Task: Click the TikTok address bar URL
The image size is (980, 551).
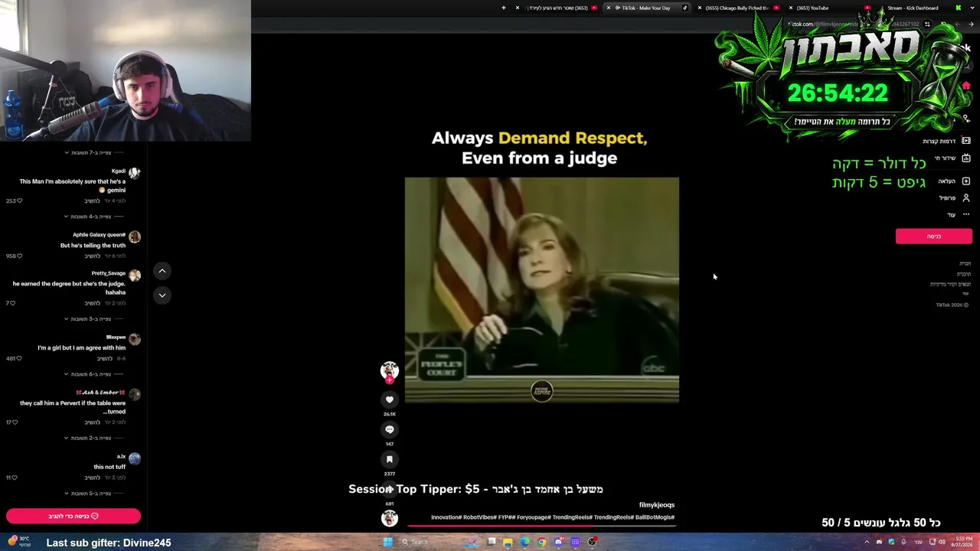Action: 854,24
